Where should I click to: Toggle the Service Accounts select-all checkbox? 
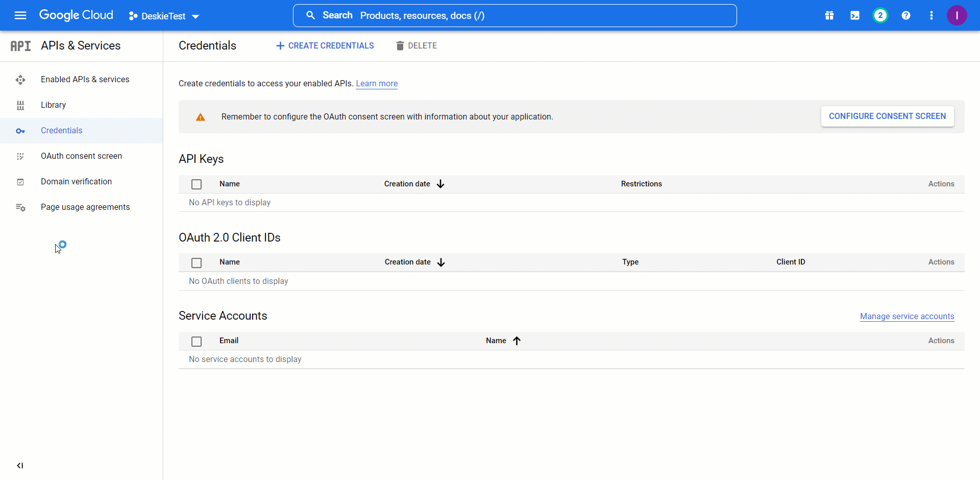pos(197,341)
